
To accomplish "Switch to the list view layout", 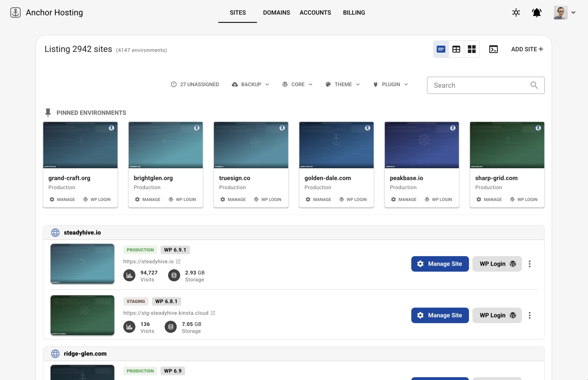I will (441, 49).
